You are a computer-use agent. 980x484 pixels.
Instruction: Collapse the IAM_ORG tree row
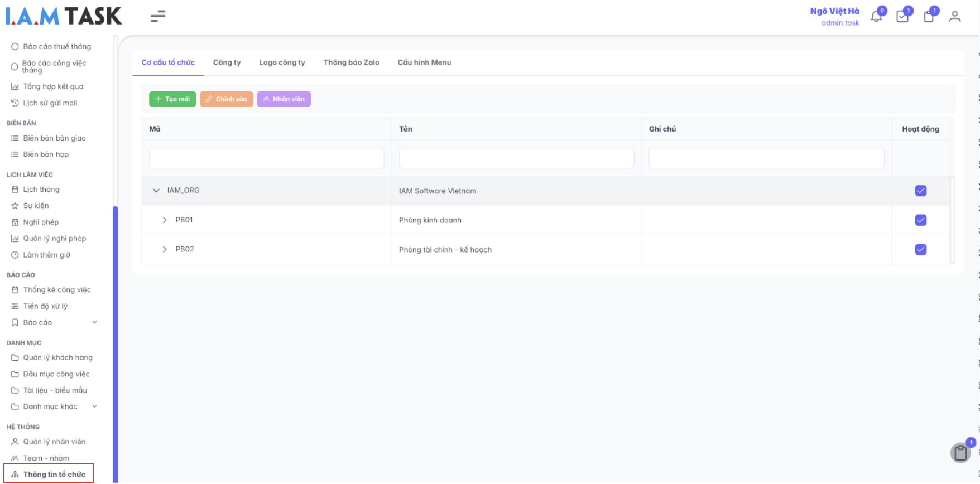point(156,191)
